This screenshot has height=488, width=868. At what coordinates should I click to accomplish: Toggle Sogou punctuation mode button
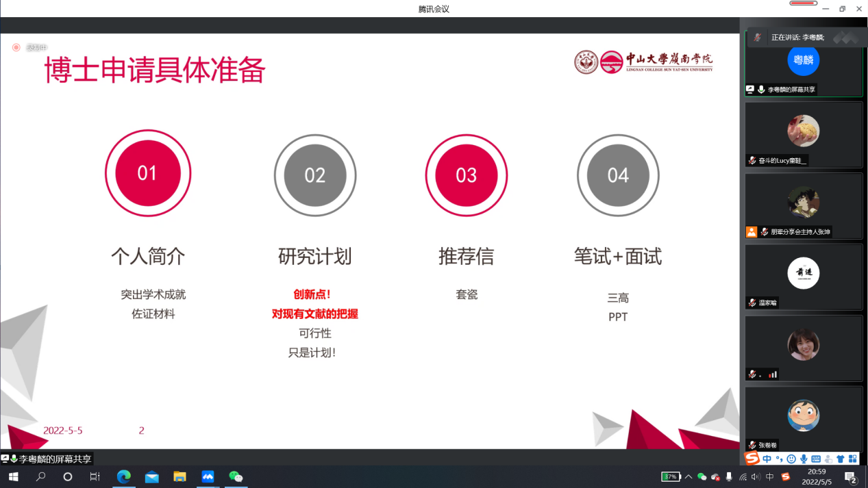[x=779, y=459]
